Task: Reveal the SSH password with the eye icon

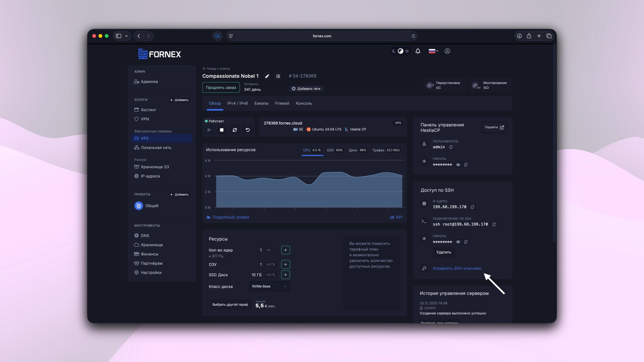Action: click(458, 242)
